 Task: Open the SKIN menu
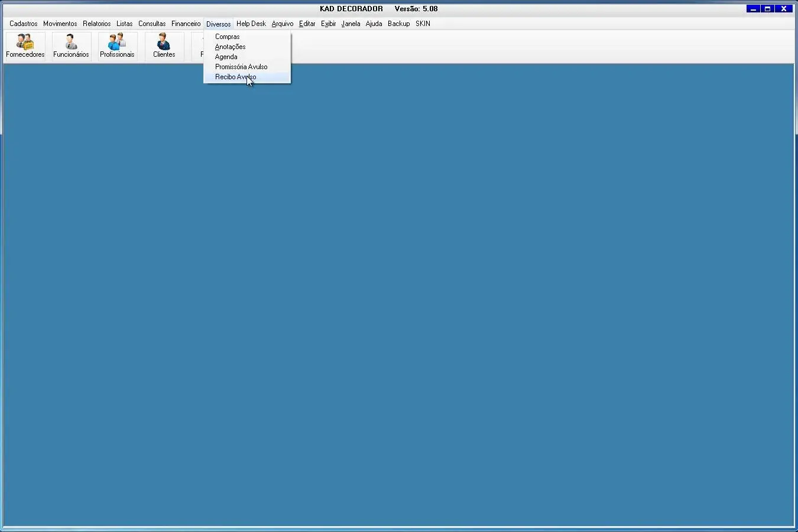pyautogui.click(x=423, y=24)
